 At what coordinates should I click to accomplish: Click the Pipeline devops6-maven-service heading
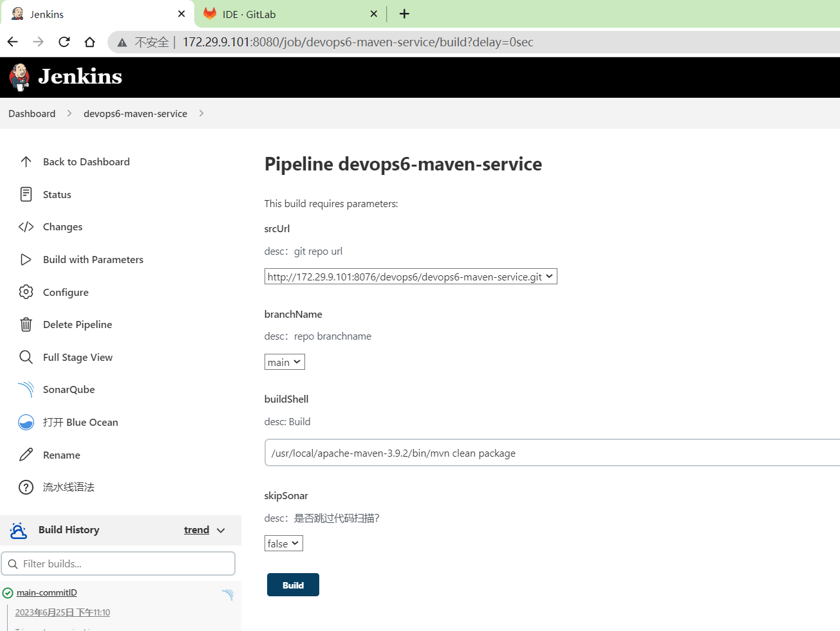(403, 164)
